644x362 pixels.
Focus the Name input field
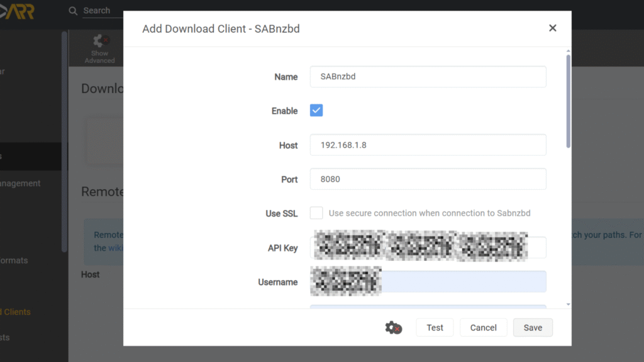coord(428,77)
